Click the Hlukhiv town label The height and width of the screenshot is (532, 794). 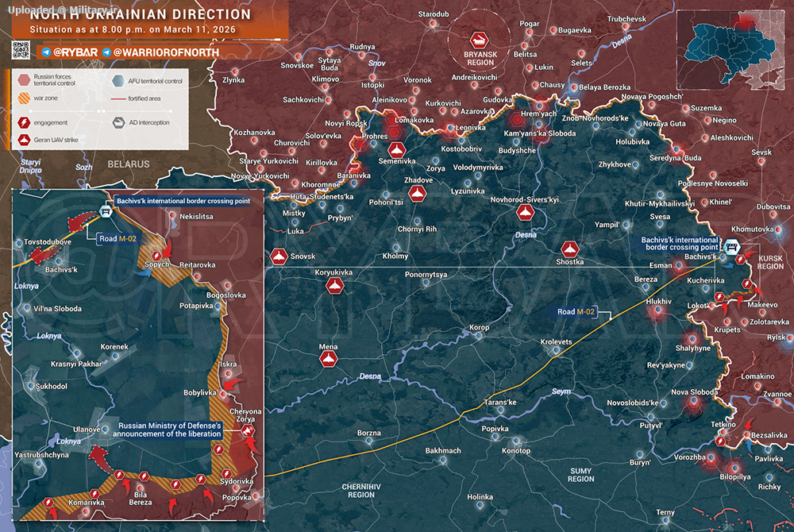pyautogui.click(x=659, y=301)
